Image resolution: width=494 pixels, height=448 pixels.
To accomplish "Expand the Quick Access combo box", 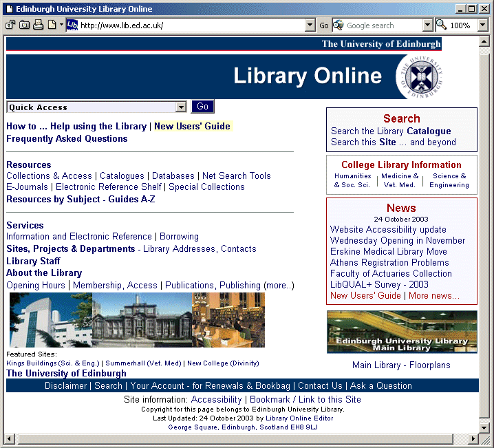I will (181, 107).
